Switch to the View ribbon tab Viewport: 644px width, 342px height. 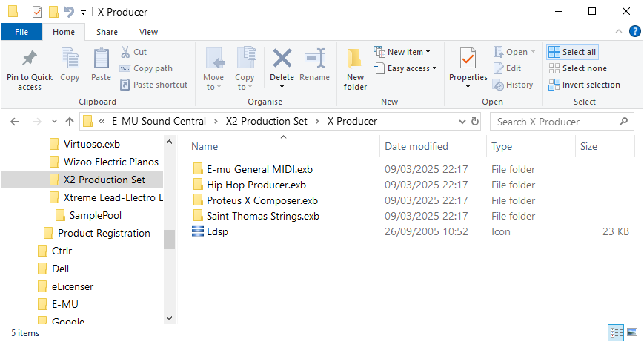tap(148, 32)
